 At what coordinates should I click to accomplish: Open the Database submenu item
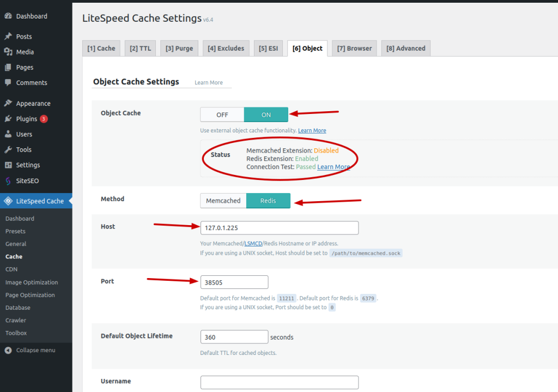[18, 307]
